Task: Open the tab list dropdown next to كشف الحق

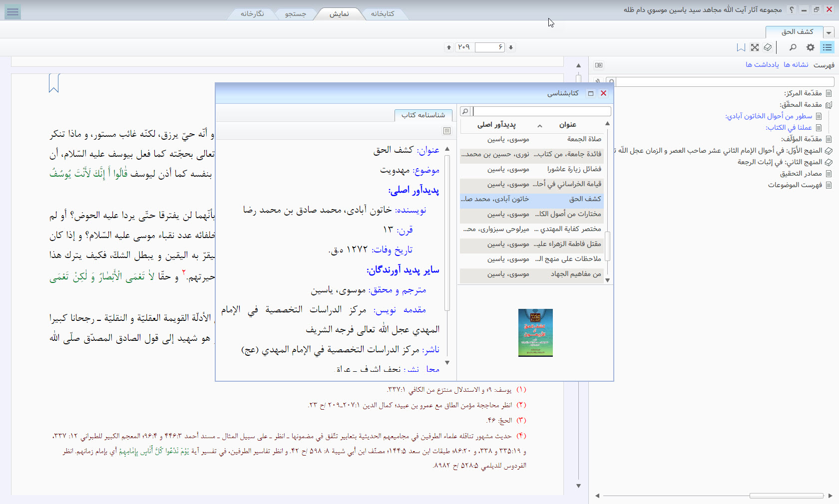Action: [829, 32]
